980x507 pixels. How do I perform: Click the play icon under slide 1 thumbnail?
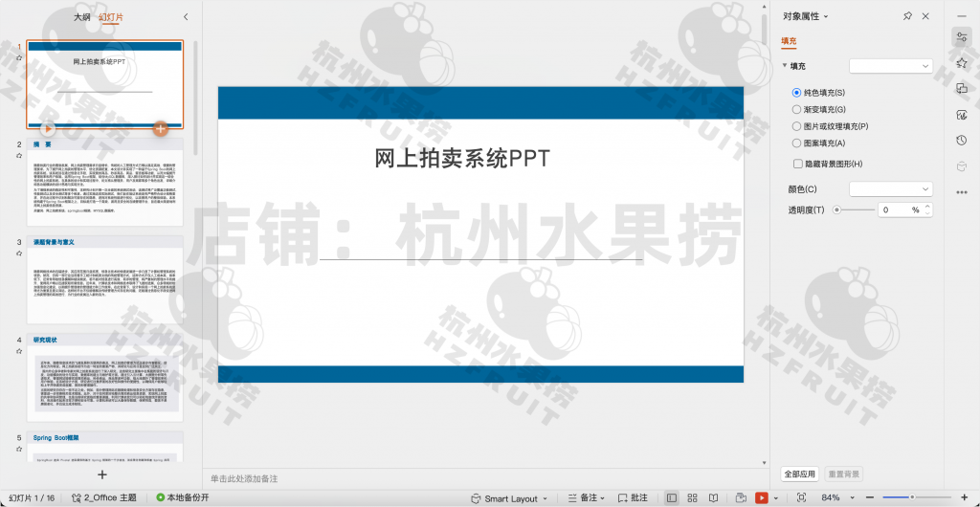48,128
